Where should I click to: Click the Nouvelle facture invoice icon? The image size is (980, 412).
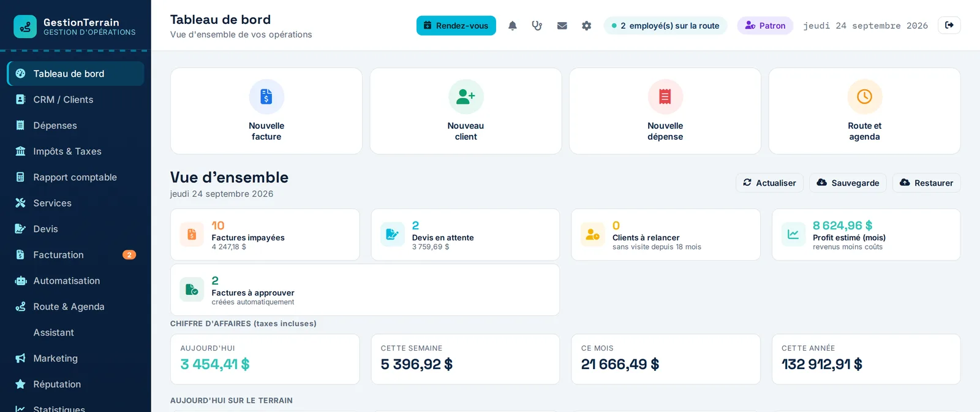click(266, 96)
